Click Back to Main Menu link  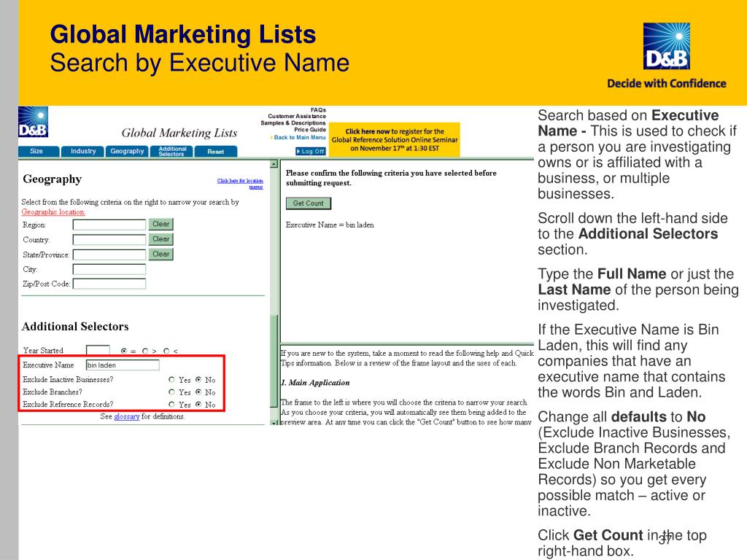pyautogui.click(x=299, y=137)
